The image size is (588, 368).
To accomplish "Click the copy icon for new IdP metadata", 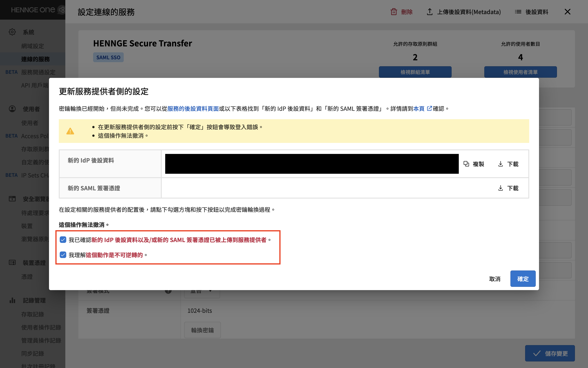I will [x=466, y=164].
